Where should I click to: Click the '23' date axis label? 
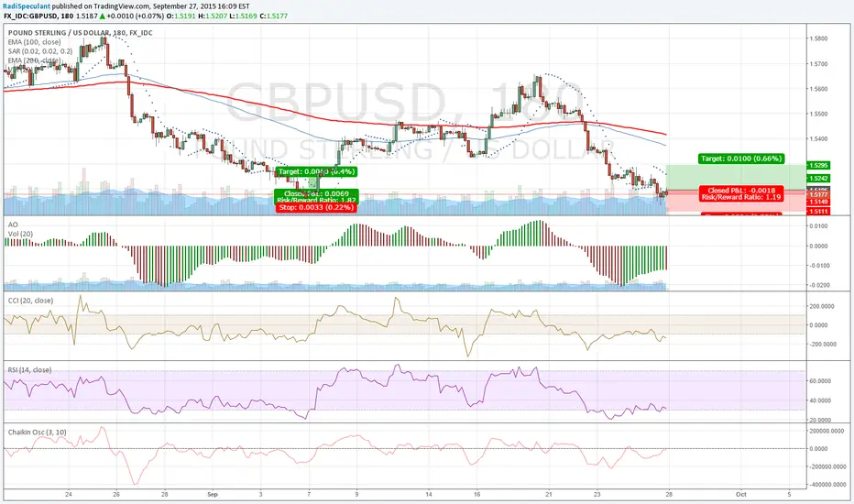pyautogui.click(x=597, y=495)
